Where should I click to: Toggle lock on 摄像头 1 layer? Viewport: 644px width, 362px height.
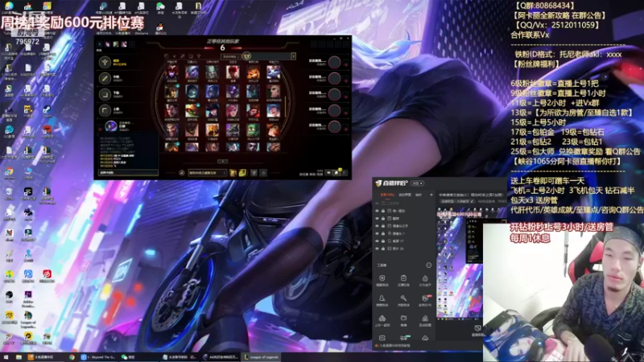pyautogui.click(x=383, y=233)
